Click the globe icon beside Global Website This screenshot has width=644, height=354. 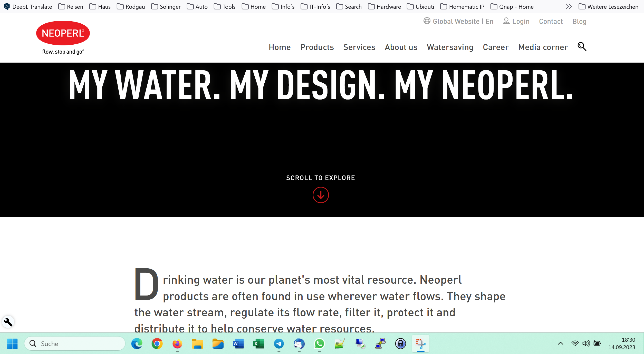coord(427,21)
